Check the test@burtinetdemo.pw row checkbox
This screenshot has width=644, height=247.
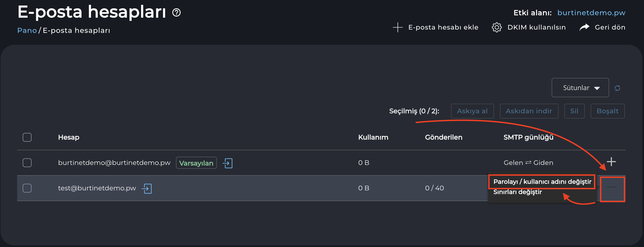click(27, 188)
